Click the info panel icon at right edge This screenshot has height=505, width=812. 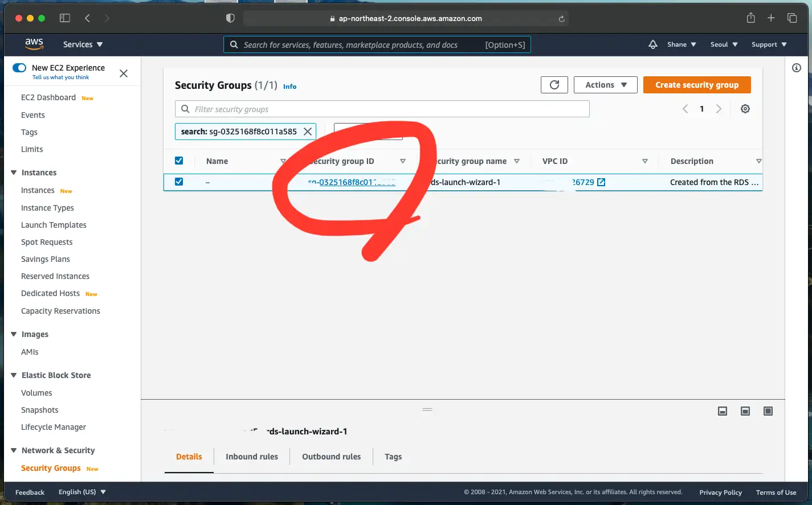pos(797,68)
